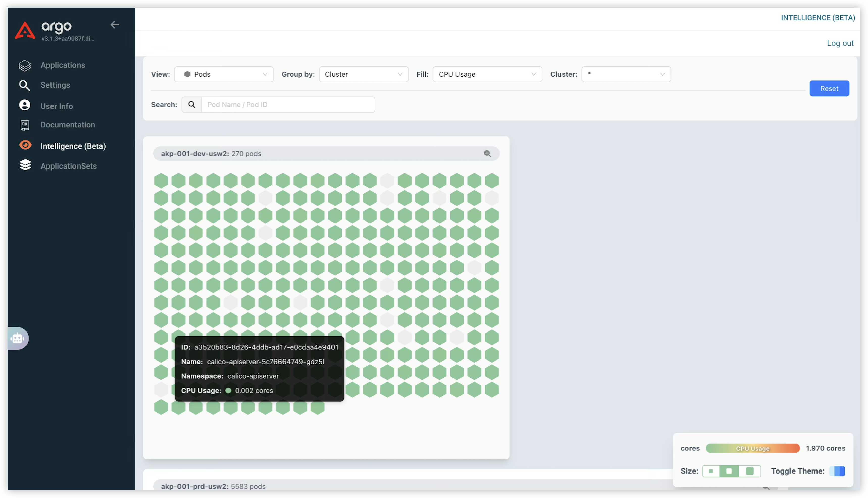Image resolution: width=868 pixels, height=498 pixels.
Task: Open the Applications layers icon
Action: [25, 65]
